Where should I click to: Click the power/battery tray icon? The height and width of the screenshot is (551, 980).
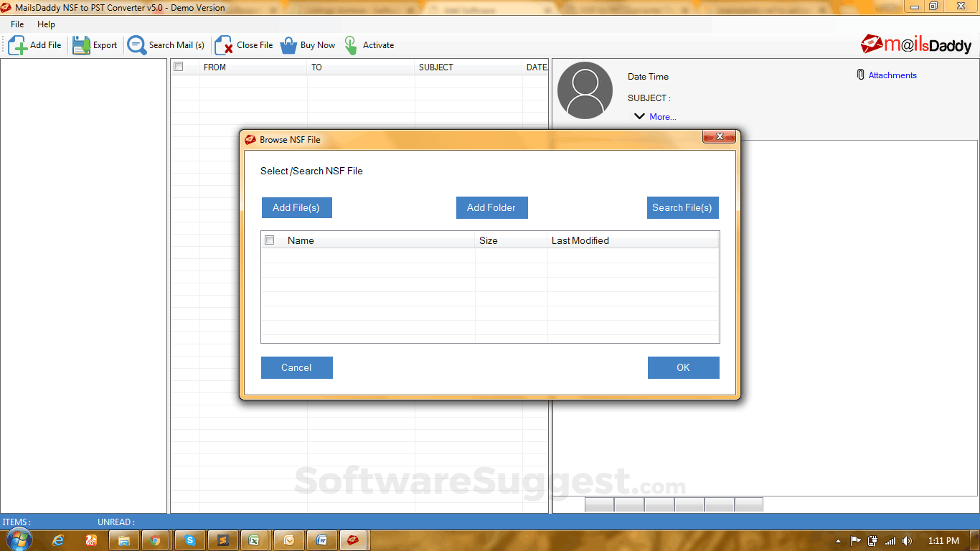[873, 541]
